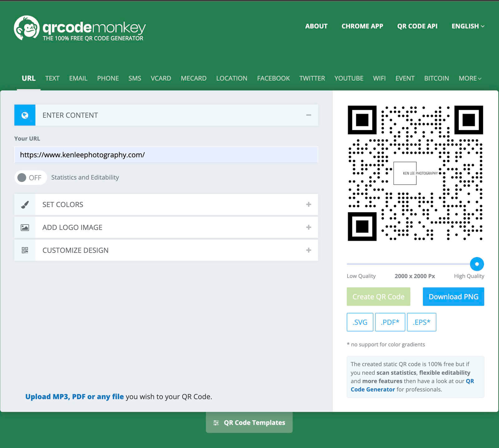Click the quality slider handle

pos(477,264)
